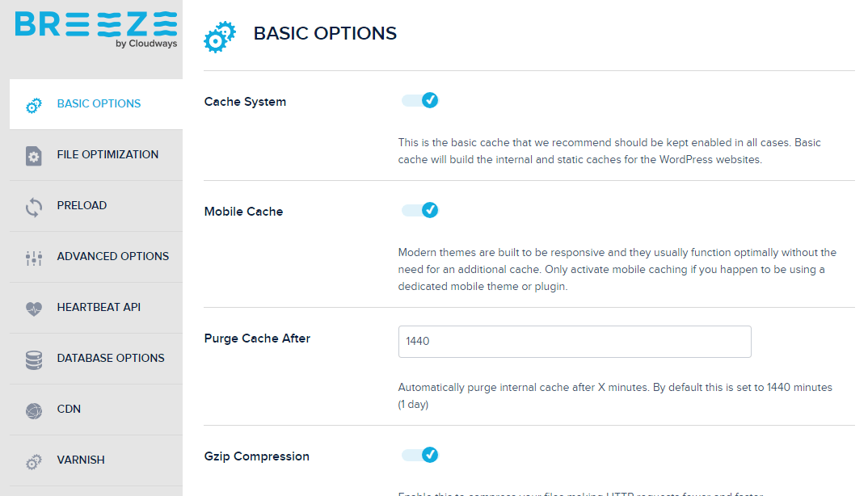Open the File Optimization tab
The image size is (868, 496).
click(107, 154)
